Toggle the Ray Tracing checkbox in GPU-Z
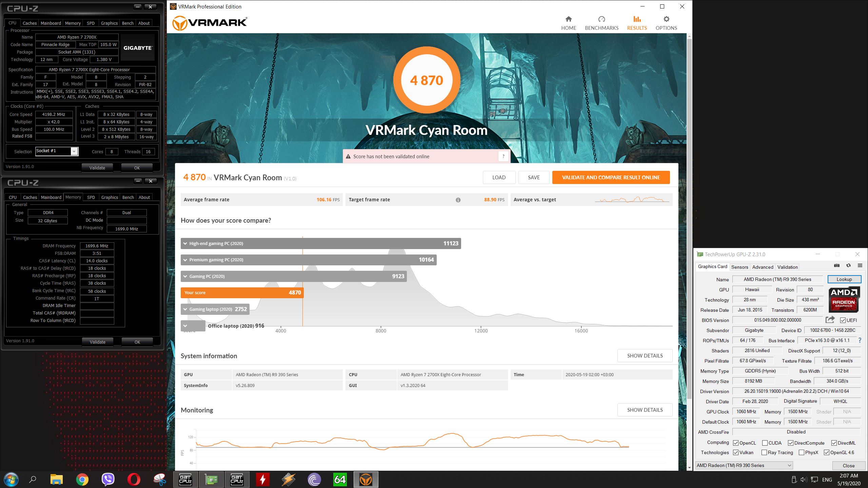The image size is (868, 488). coord(764,452)
